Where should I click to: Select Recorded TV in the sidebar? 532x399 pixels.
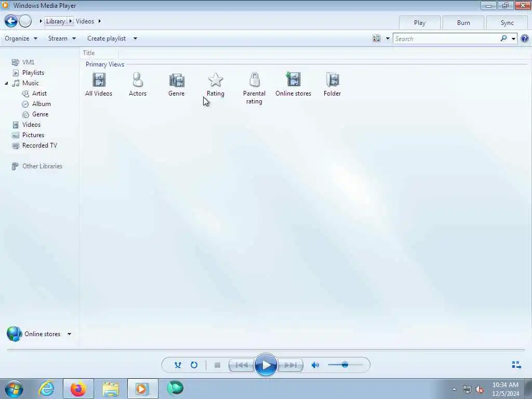[35, 145]
